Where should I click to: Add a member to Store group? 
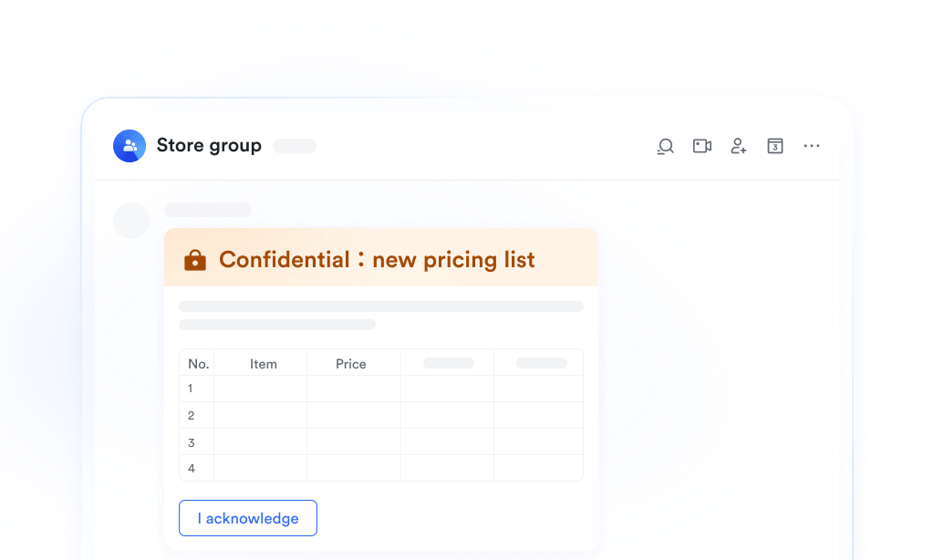coord(739,146)
